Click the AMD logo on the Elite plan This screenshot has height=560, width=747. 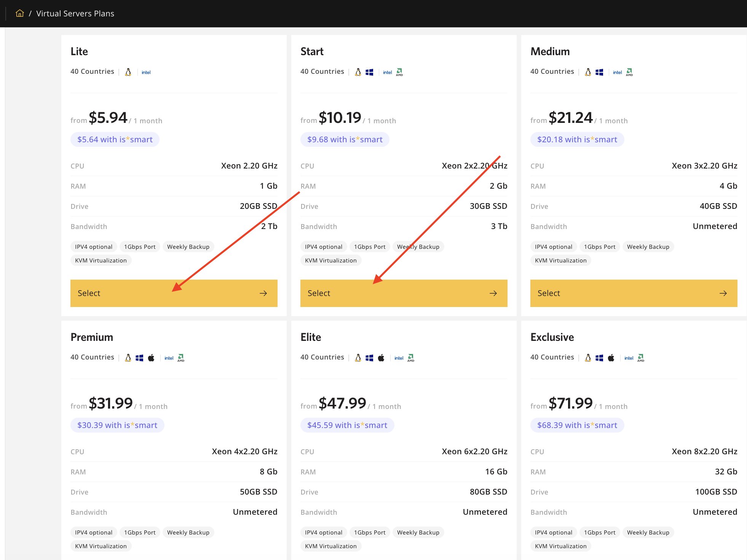[x=411, y=358]
